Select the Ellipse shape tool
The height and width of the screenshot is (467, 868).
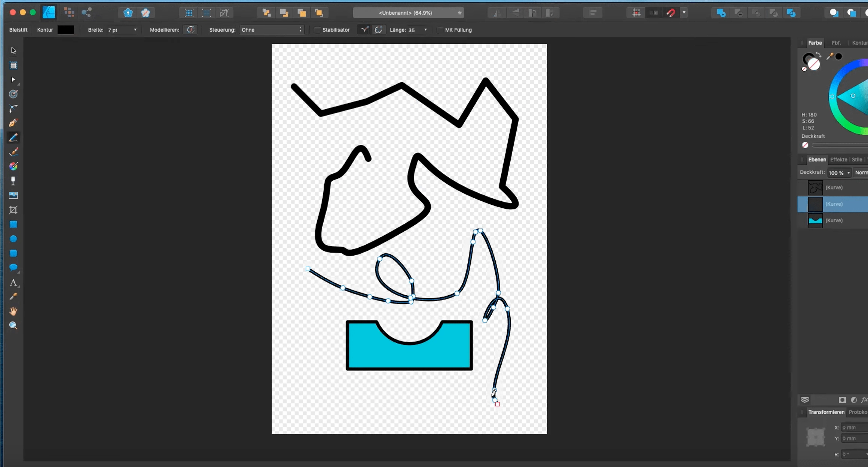point(13,239)
